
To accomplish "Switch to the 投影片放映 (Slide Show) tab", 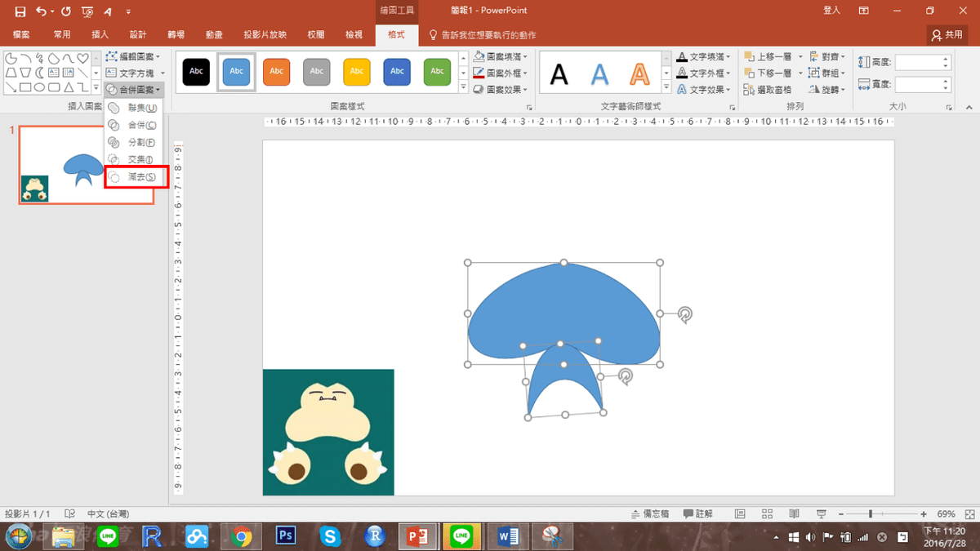I will click(265, 35).
